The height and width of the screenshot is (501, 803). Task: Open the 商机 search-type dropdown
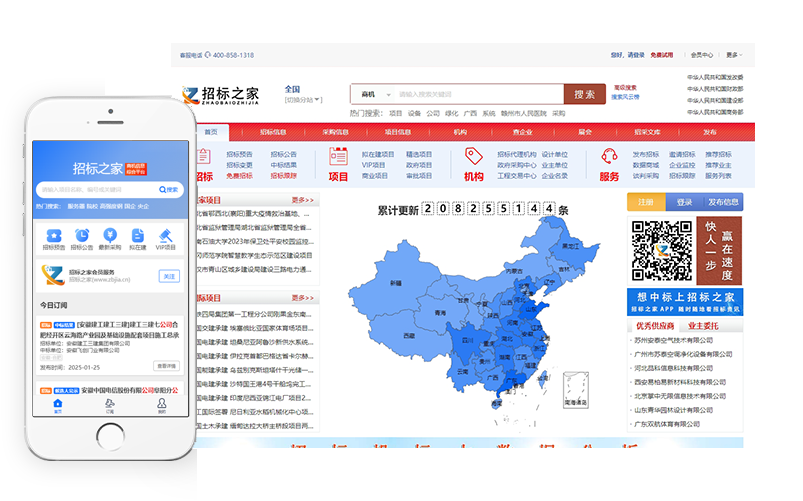(x=376, y=94)
